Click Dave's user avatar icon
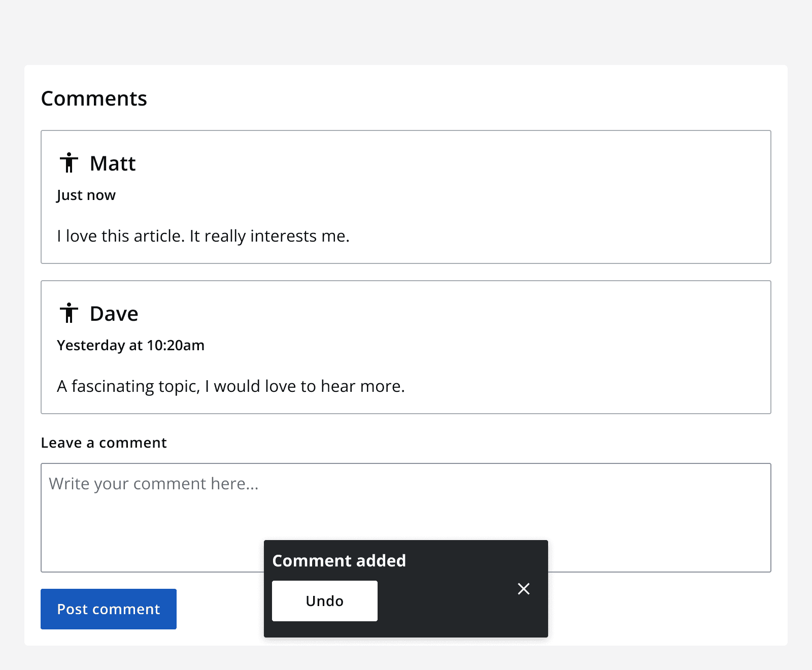The width and height of the screenshot is (812, 670). [69, 313]
